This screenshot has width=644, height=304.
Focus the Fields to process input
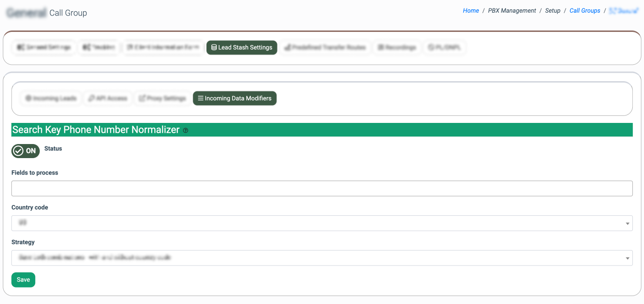[x=322, y=189]
